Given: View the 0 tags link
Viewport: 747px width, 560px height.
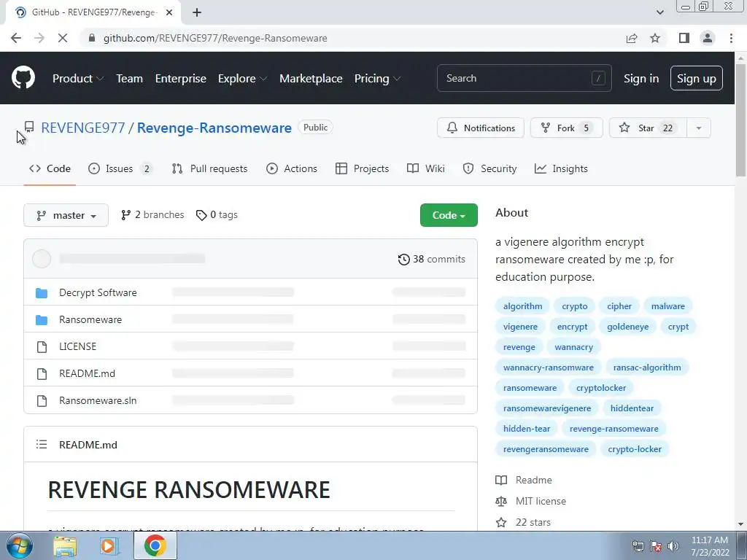Looking at the screenshot, I should (x=217, y=215).
